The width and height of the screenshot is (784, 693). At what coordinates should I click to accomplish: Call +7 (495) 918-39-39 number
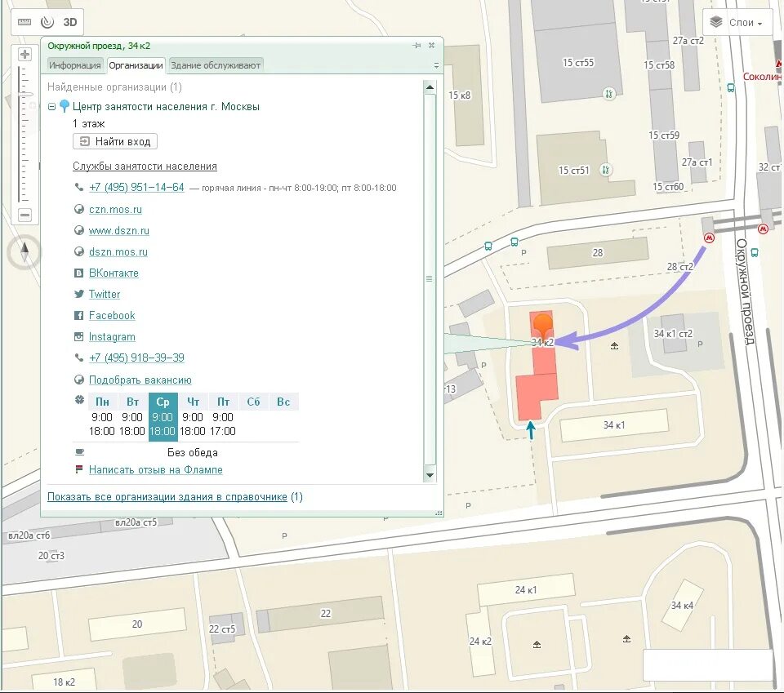(136, 358)
